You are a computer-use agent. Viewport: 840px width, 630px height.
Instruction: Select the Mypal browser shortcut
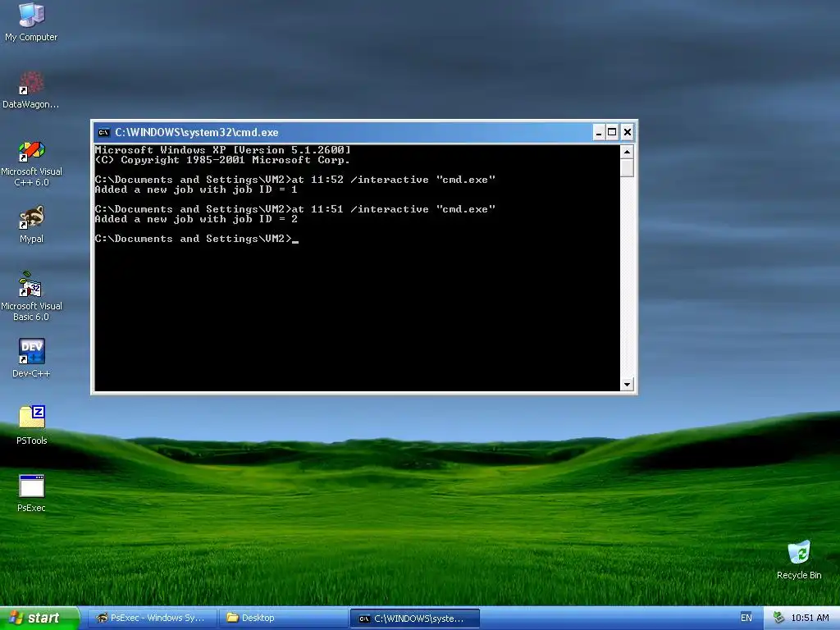[31, 224]
